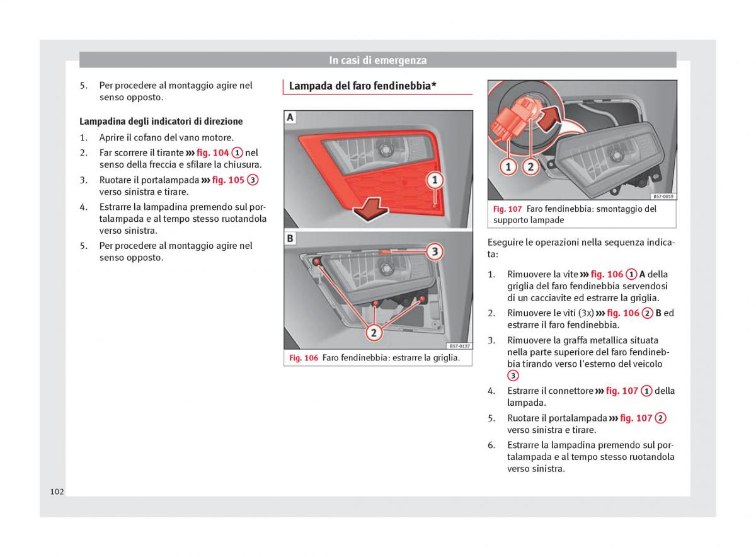The image size is (756, 557).
Task: Click the Fig. 106 panel B image
Action: [x=378, y=290]
